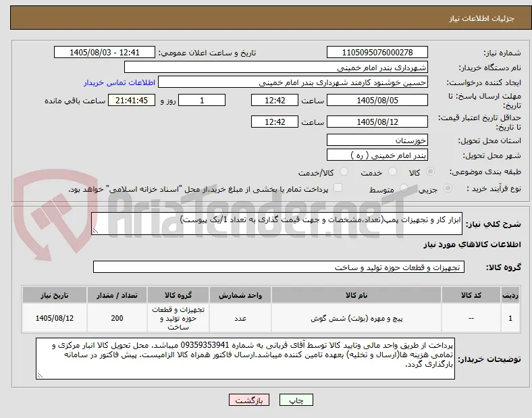
Task: Click the تعداد / مقدار column header
Action: (117, 295)
